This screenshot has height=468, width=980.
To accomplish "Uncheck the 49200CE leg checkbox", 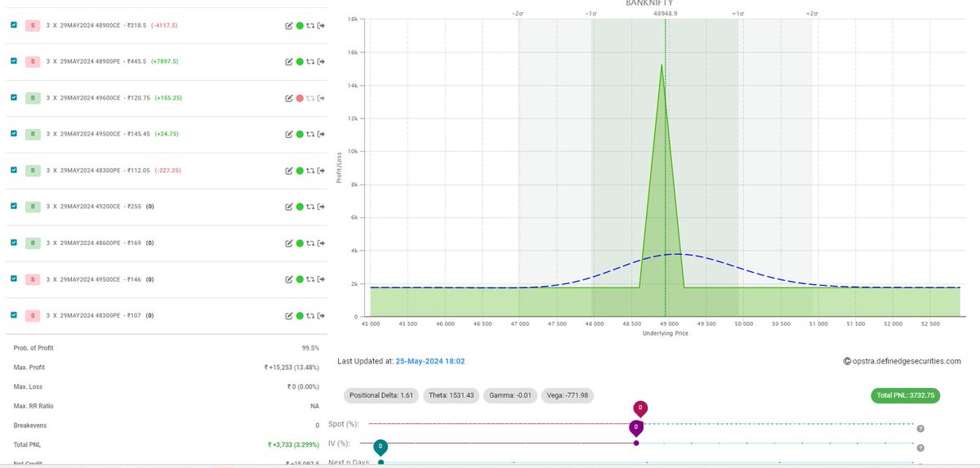I will [x=13, y=206].
